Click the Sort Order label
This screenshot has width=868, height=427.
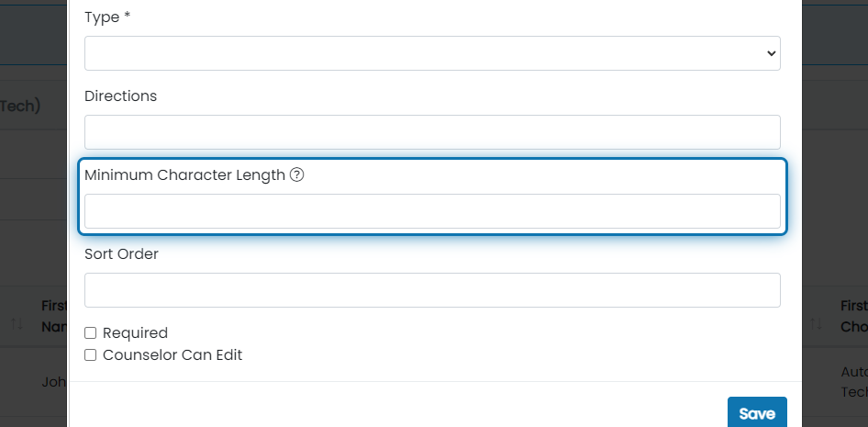121,253
